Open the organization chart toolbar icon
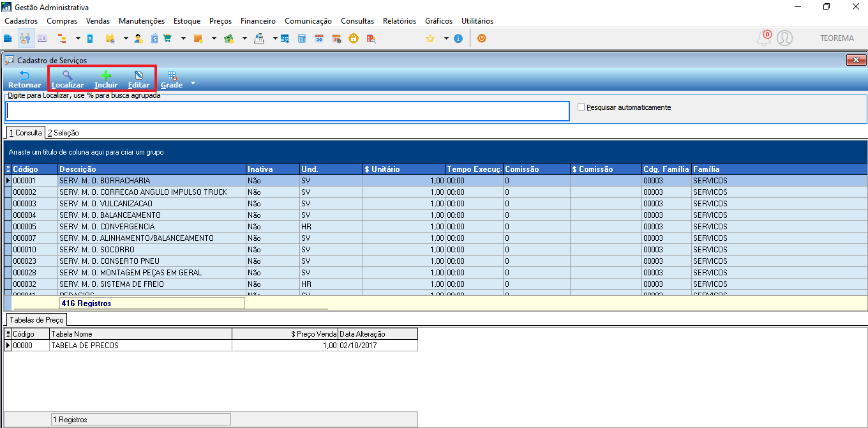Screen dimensions: 868x428 [63, 38]
